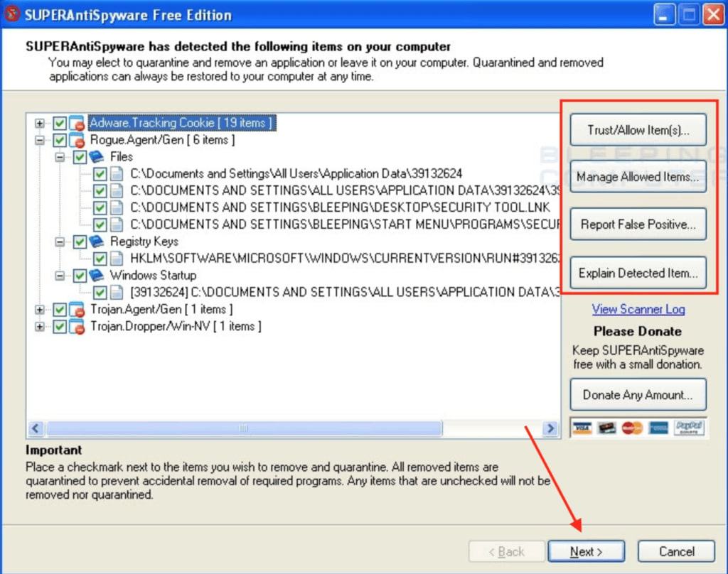Viewport: 728px width, 574px height.
Task: Click the Next button
Action: [586, 552]
